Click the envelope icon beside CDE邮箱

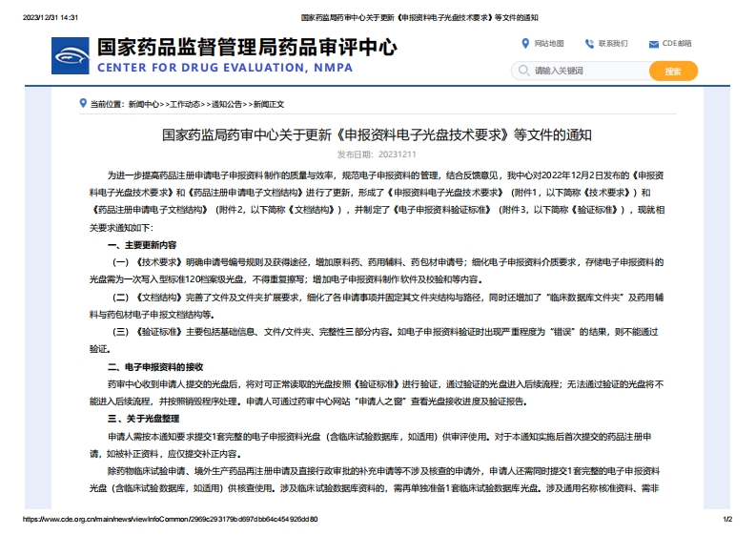tap(653, 44)
